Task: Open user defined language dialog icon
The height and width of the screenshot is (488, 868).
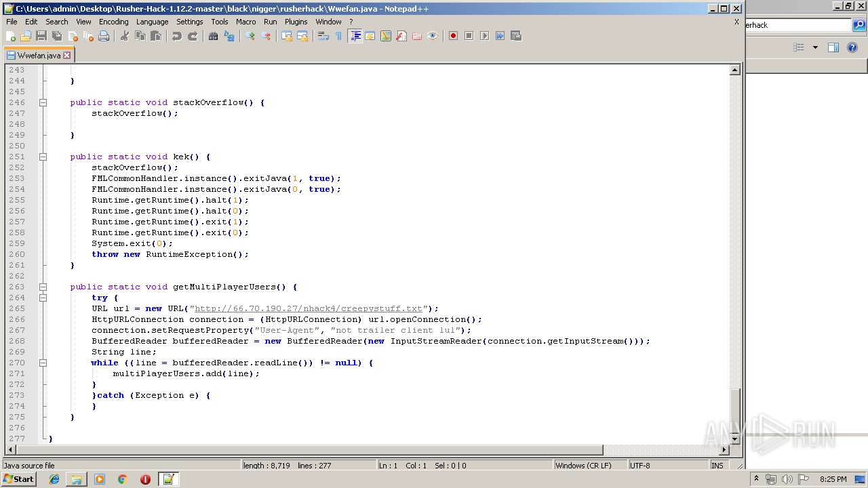Action: click(x=370, y=36)
